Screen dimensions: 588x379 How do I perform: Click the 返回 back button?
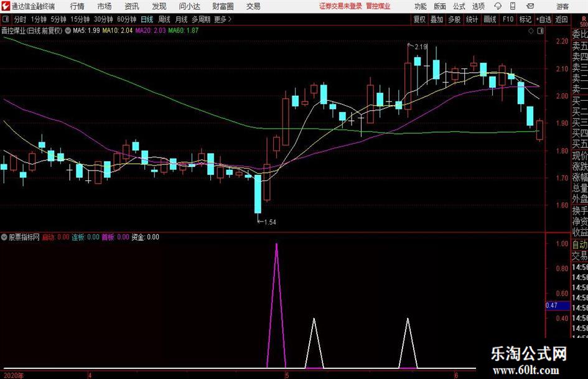pyautogui.click(x=562, y=19)
